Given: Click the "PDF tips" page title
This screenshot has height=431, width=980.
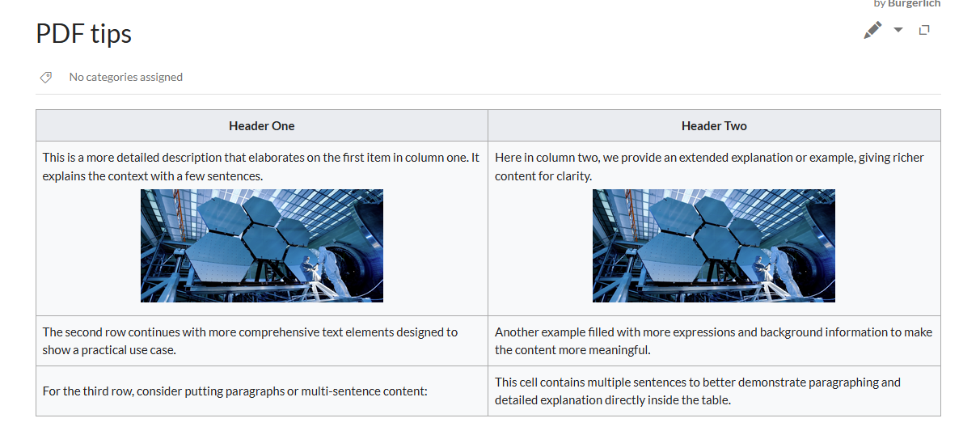Looking at the screenshot, I should coord(83,34).
